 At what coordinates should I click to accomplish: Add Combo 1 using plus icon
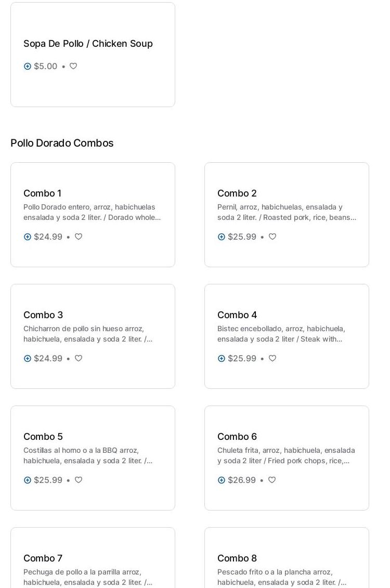pyautogui.click(x=28, y=237)
